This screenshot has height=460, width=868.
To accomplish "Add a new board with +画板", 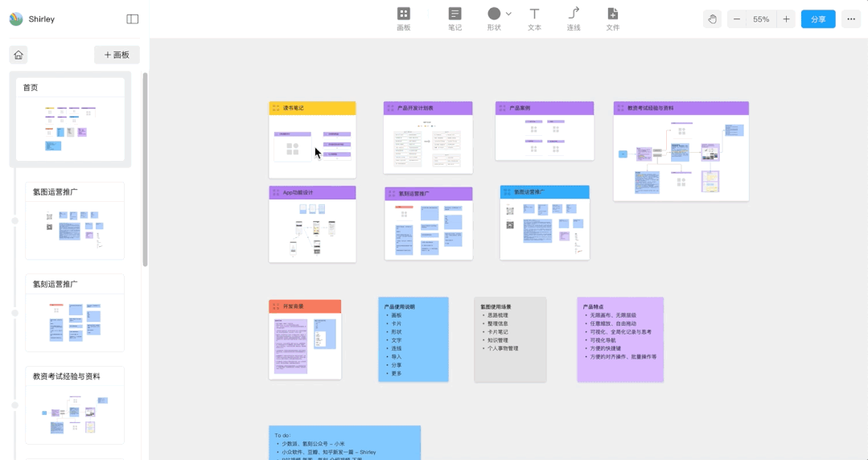I will (117, 55).
